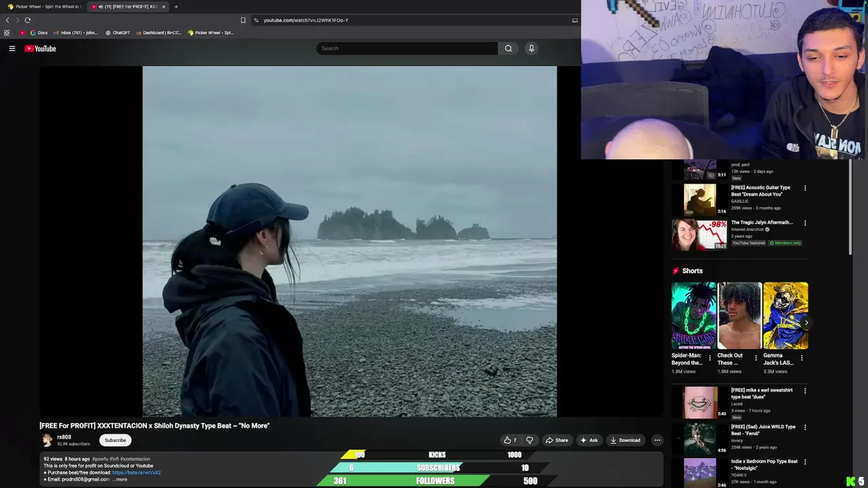Expand description with ...more
The width and height of the screenshot is (868, 488).
pos(119,479)
